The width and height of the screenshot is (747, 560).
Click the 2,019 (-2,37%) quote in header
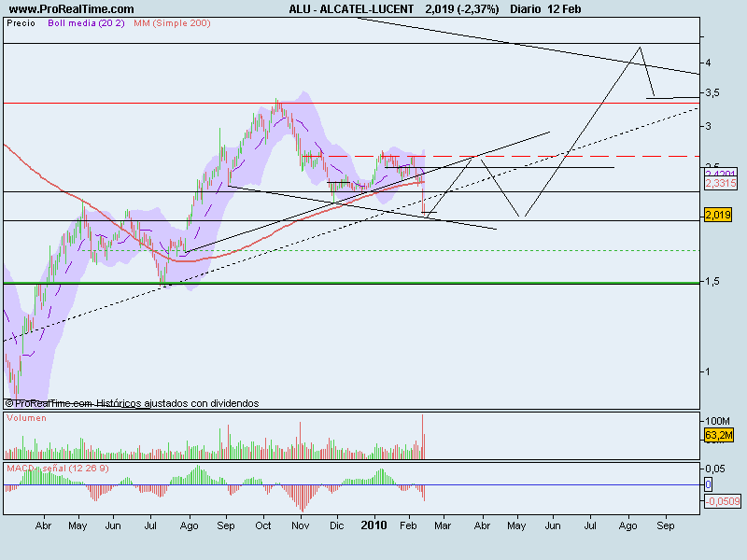pos(462,9)
